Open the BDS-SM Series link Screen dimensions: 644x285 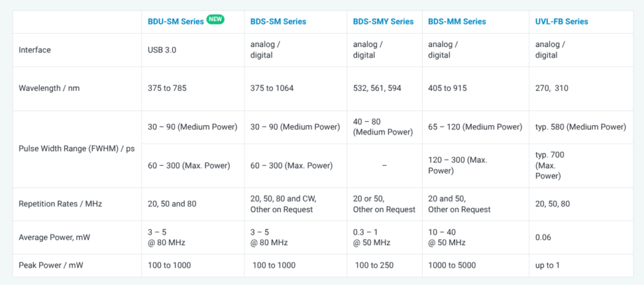pyautogui.click(x=278, y=22)
